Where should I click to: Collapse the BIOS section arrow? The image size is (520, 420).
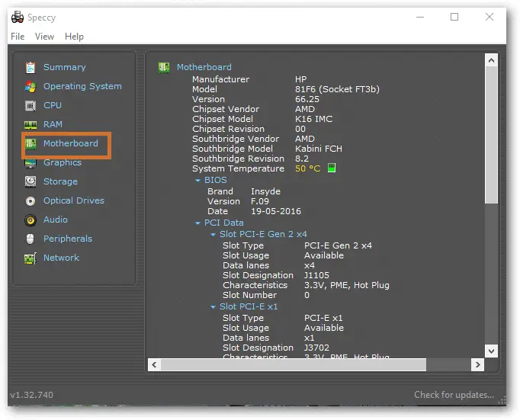[197, 181]
